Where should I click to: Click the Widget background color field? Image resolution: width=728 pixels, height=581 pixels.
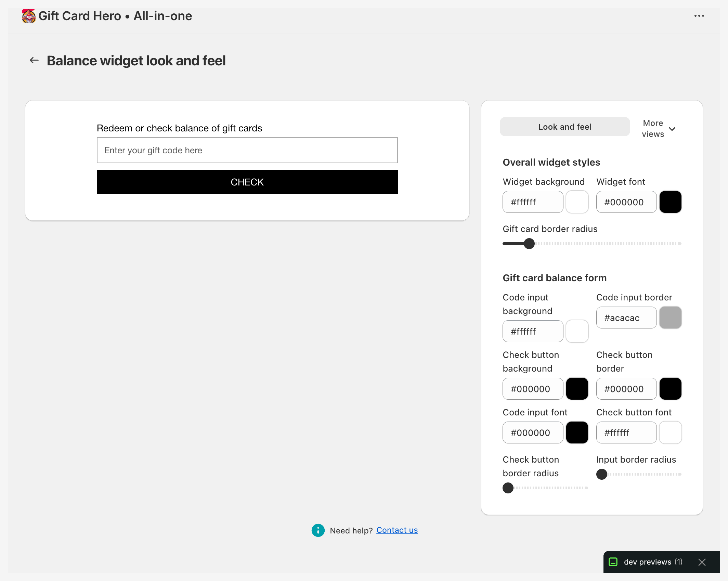(x=532, y=202)
